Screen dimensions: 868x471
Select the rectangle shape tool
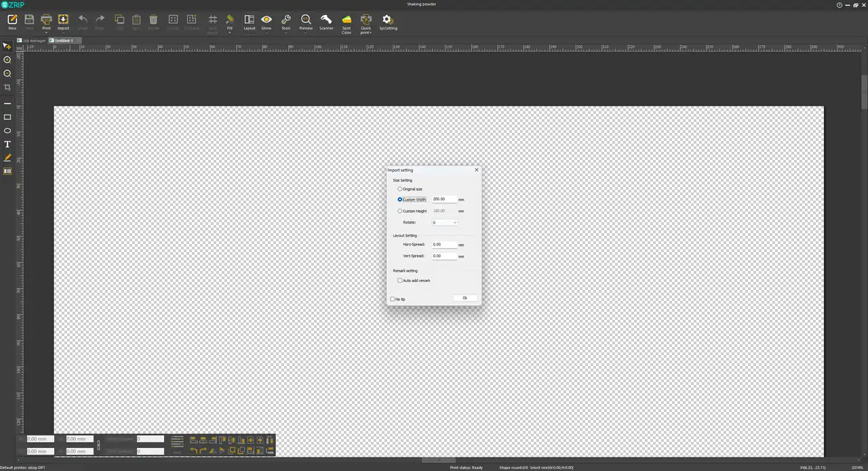(x=7, y=117)
